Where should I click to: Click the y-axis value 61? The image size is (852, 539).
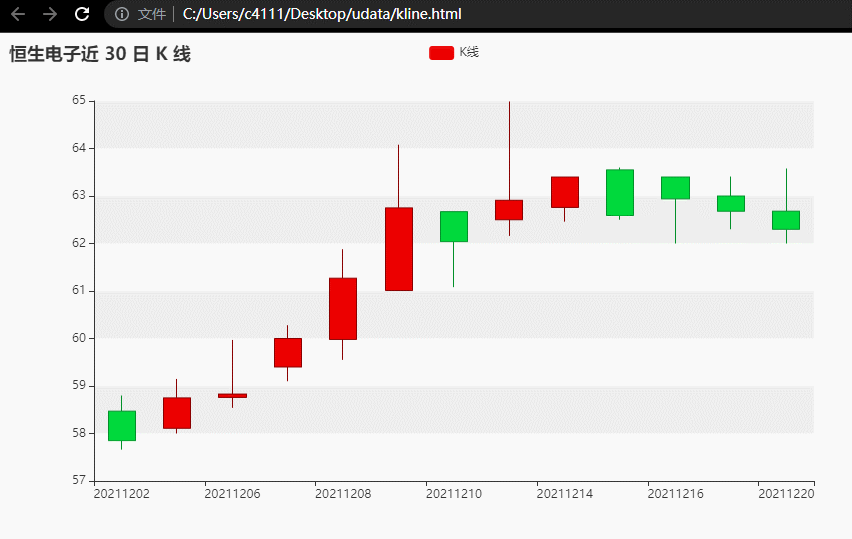tap(79, 290)
